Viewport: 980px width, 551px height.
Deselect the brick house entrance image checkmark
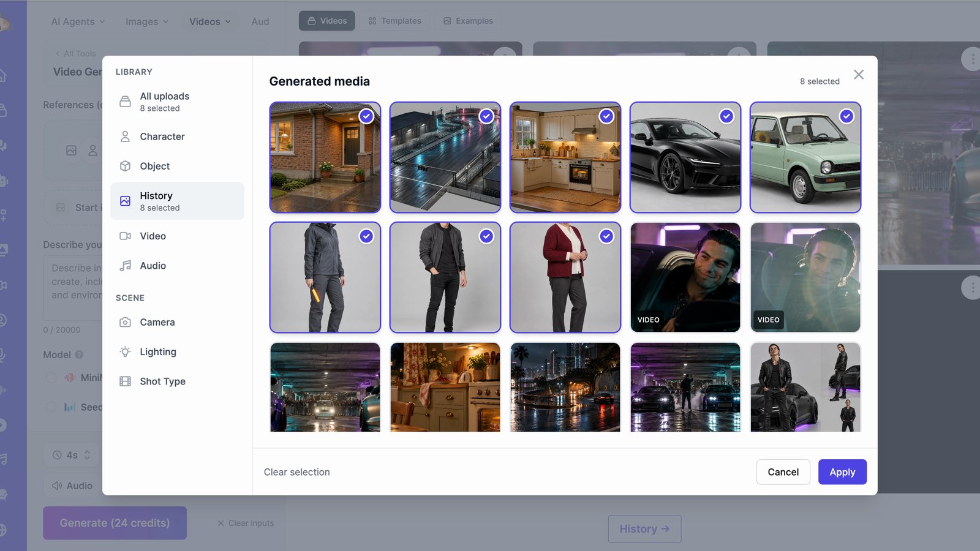pos(366,116)
